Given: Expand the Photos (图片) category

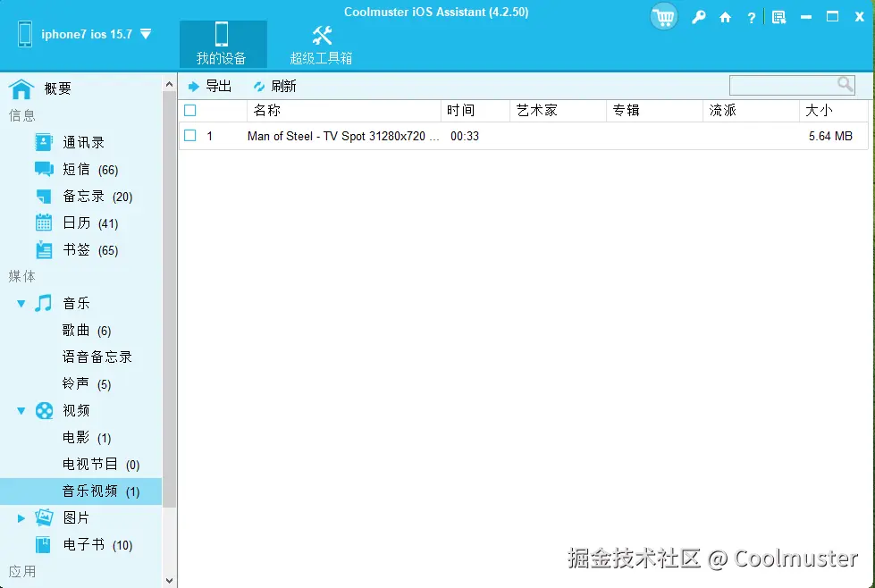Looking at the screenshot, I should click(x=21, y=517).
